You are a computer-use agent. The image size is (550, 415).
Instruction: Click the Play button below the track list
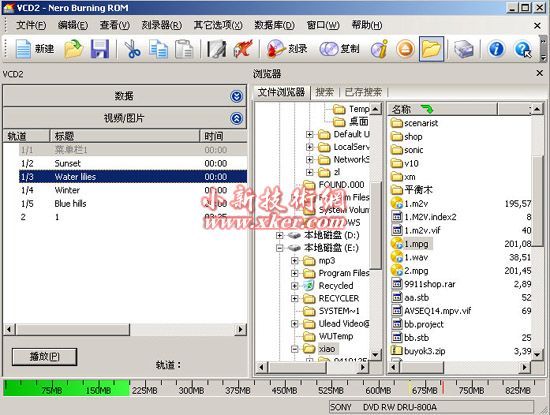tap(44, 357)
